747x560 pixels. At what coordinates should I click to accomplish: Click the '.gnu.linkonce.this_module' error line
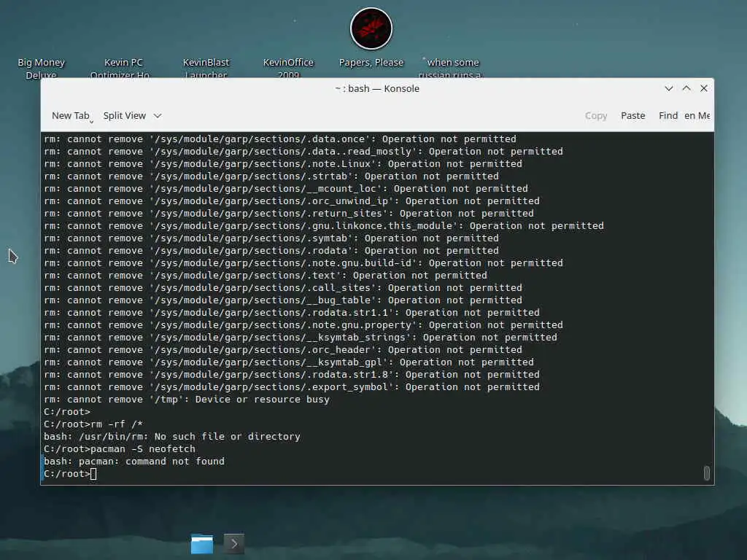324,226
